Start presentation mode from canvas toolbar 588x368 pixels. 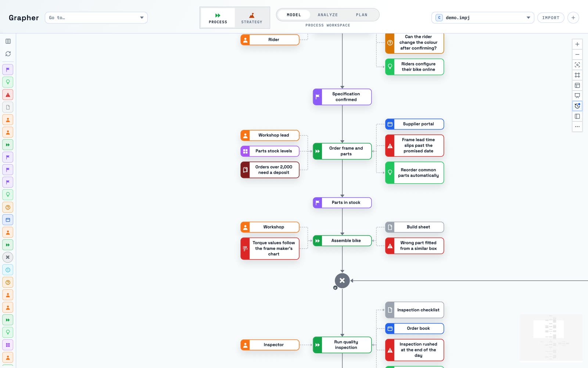[577, 96]
